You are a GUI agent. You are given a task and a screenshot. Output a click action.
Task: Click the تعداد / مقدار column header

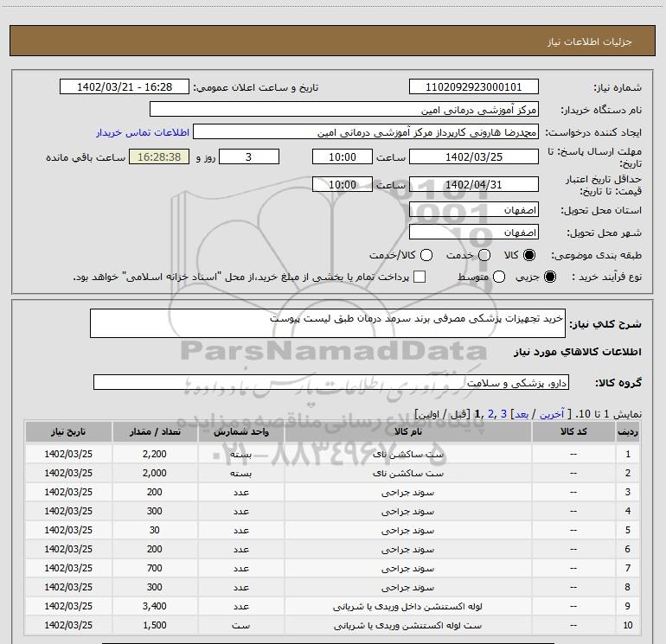tap(155, 431)
